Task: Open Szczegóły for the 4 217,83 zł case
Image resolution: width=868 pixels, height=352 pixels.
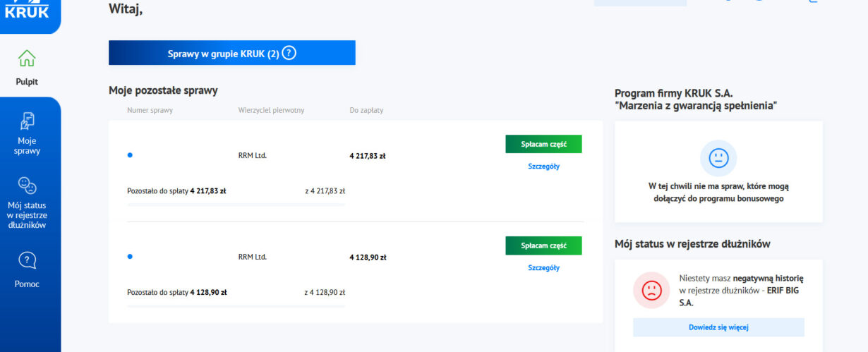Action: (x=543, y=166)
